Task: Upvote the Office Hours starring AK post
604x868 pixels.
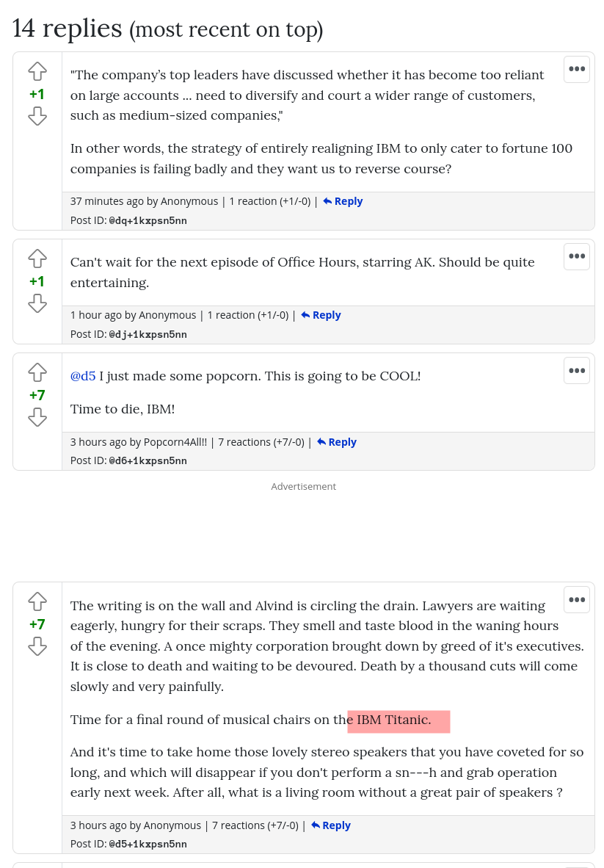Action: 37,258
